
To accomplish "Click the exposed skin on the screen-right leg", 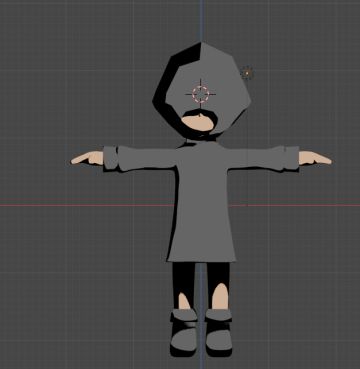I will click(x=220, y=296).
